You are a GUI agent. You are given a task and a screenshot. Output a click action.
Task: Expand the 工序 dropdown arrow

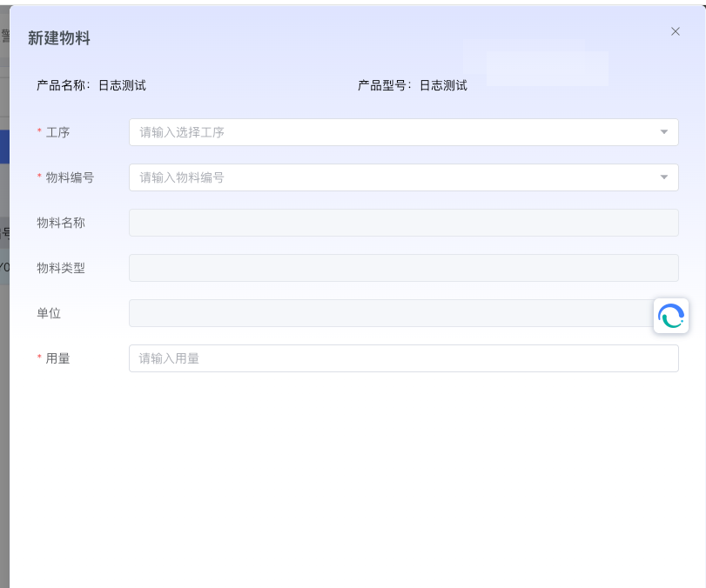663,132
